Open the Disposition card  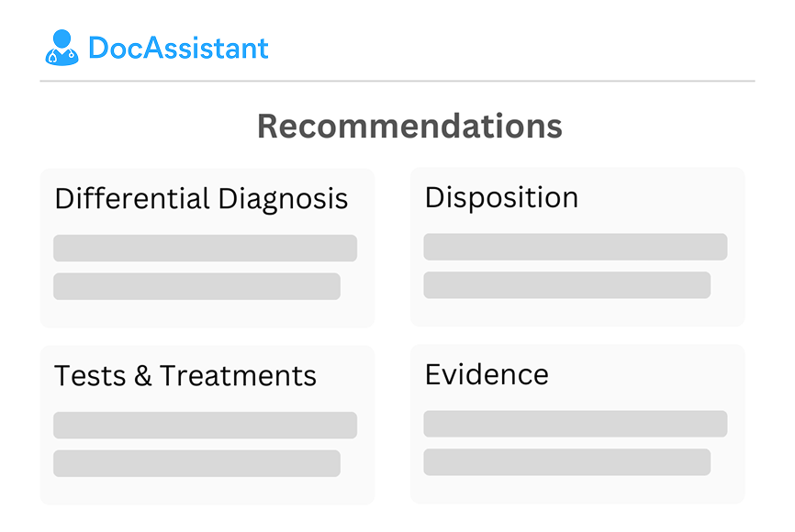click(x=577, y=247)
